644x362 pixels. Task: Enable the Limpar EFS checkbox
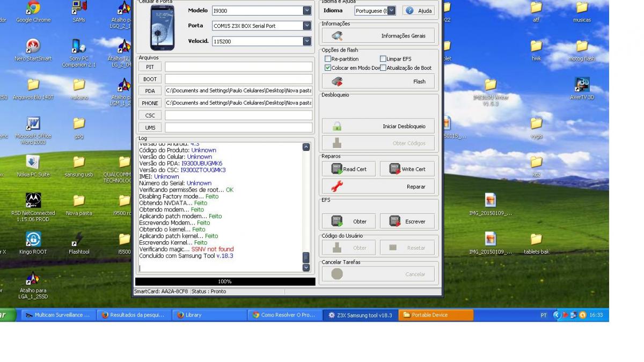coord(383,59)
